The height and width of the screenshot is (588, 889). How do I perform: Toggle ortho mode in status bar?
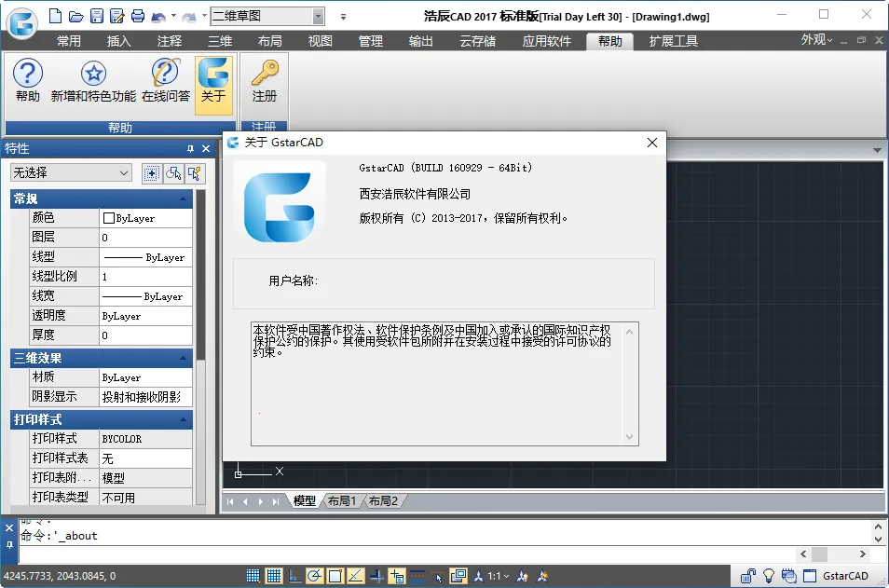coord(294,576)
